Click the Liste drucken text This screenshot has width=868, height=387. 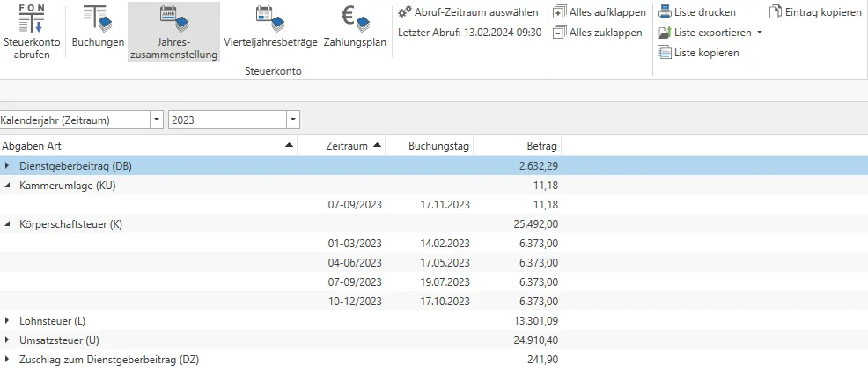(704, 12)
